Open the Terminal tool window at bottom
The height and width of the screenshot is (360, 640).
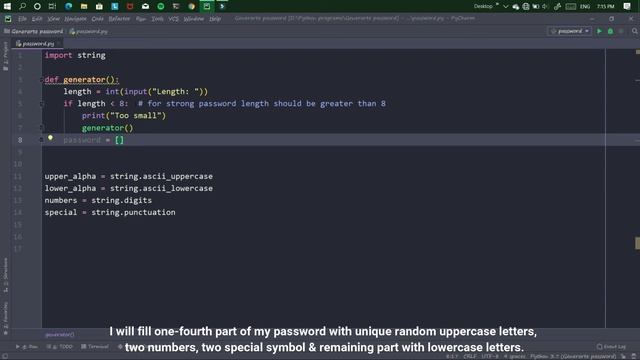click(x=95, y=347)
